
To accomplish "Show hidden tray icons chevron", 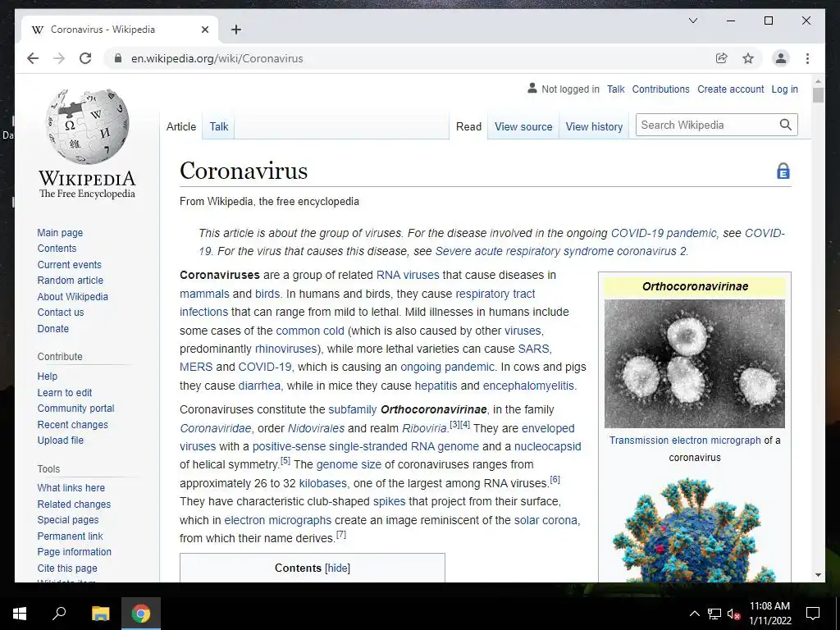I will 694,614.
